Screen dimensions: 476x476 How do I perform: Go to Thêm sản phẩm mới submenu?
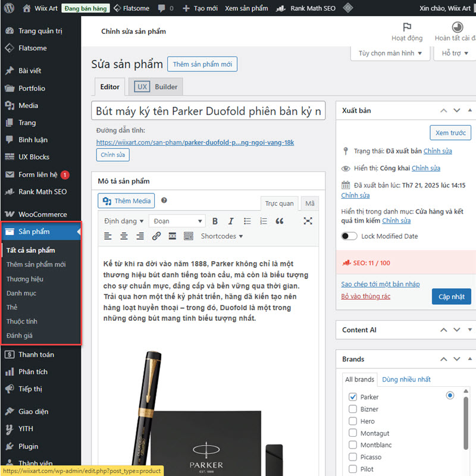tap(36, 265)
